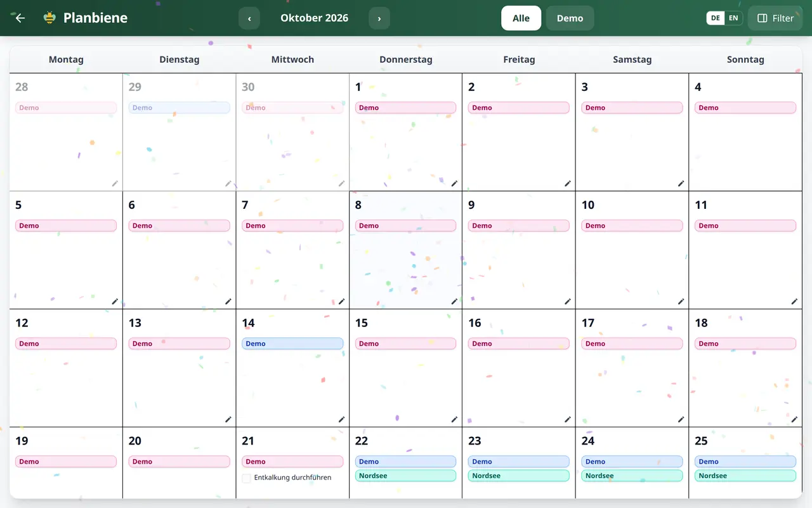The width and height of the screenshot is (812, 508).
Task: Open edit pencil for October 7
Action: [341, 302]
